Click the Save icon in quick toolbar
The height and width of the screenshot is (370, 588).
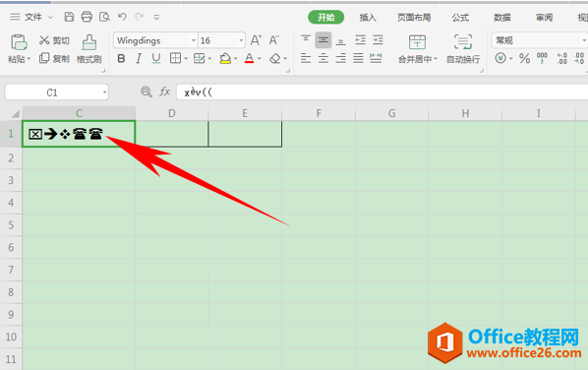pos(69,17)
